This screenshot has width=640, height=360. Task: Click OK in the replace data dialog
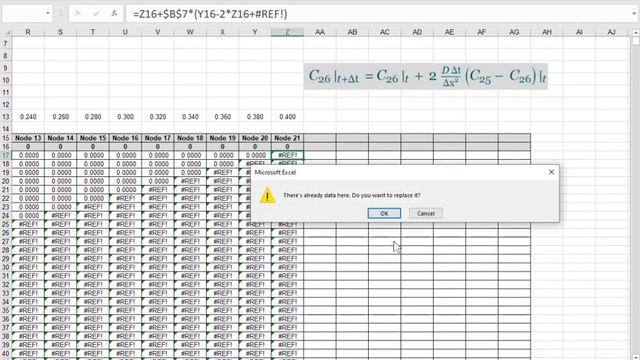[x=384, y=213]
